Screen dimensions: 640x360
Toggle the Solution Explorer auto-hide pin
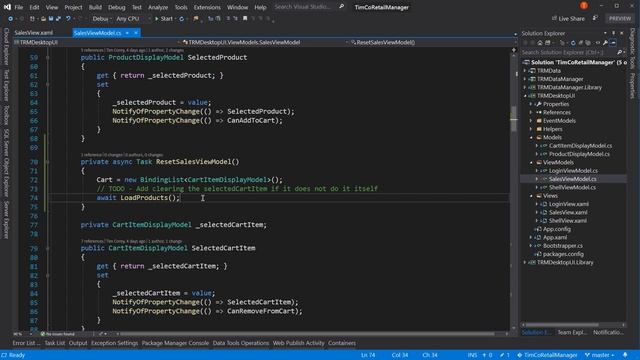coord(613,33)
